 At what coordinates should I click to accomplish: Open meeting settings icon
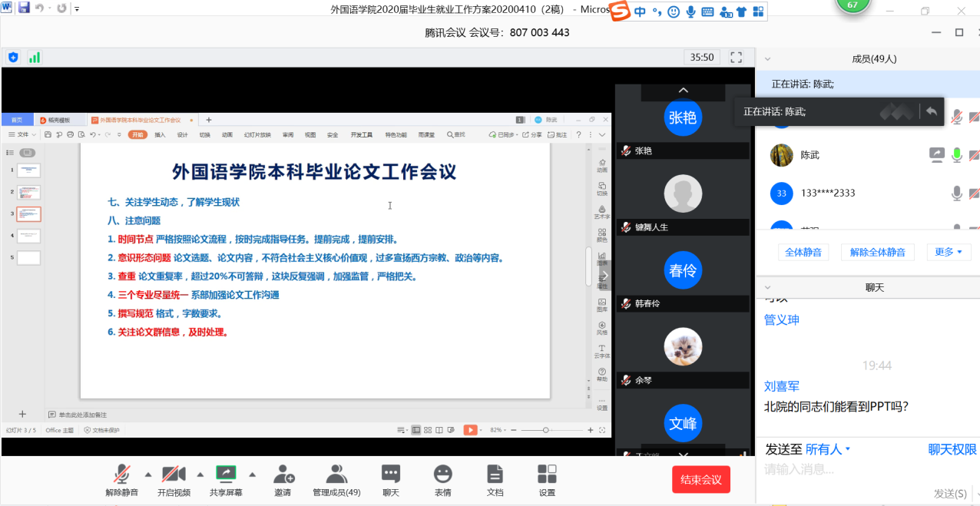point(547,475)
